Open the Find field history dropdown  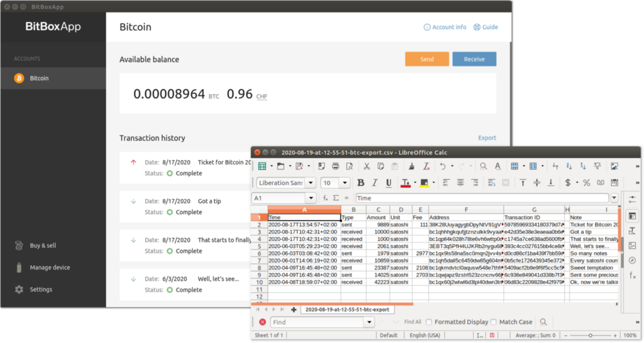pos(369,322)
